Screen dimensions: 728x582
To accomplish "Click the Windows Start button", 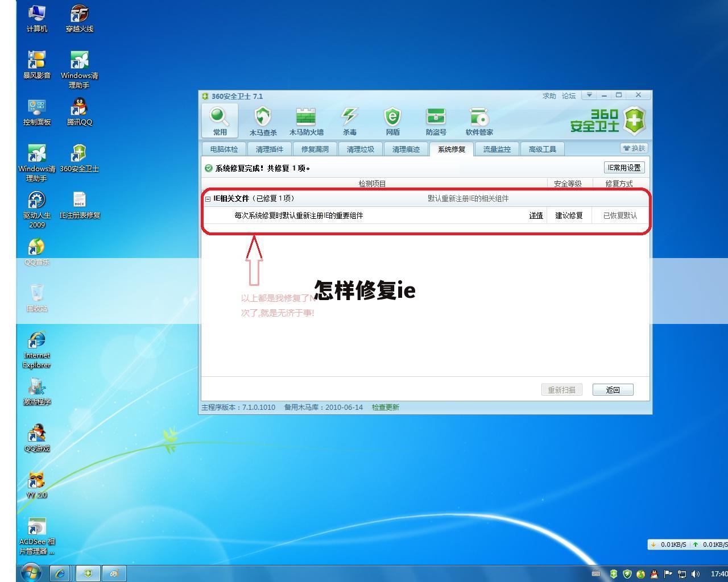I will tap(31, 573).
